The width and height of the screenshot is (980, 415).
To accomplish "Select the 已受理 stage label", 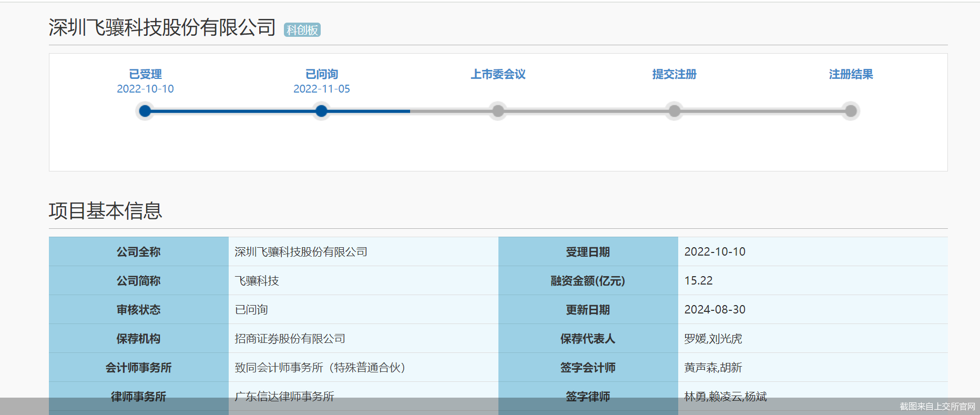I will pos(145,74).
